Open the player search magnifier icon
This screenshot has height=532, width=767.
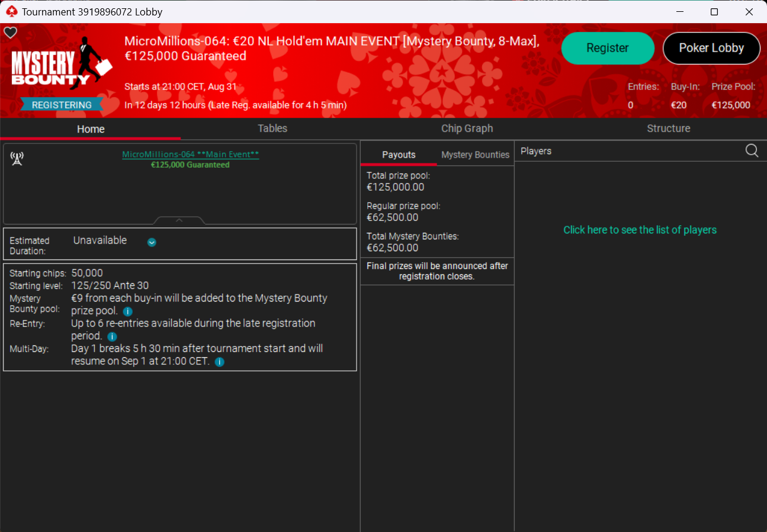[752, 151]
